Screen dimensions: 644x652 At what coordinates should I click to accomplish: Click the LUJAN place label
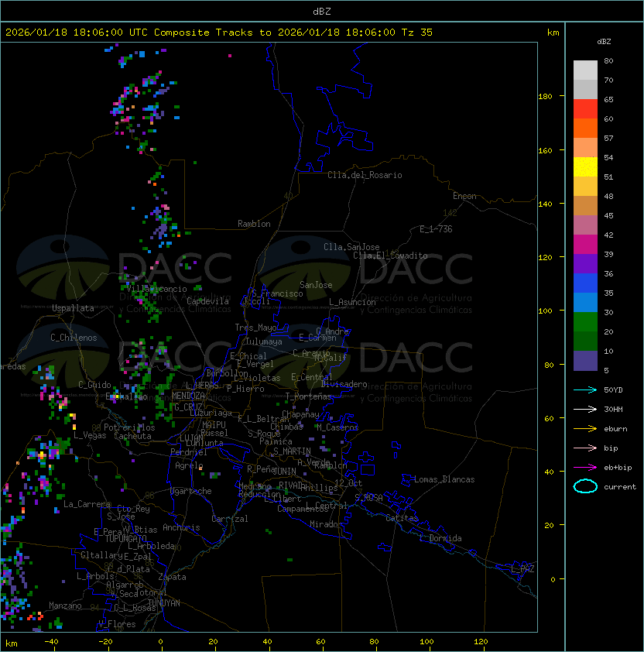[191, 438]
